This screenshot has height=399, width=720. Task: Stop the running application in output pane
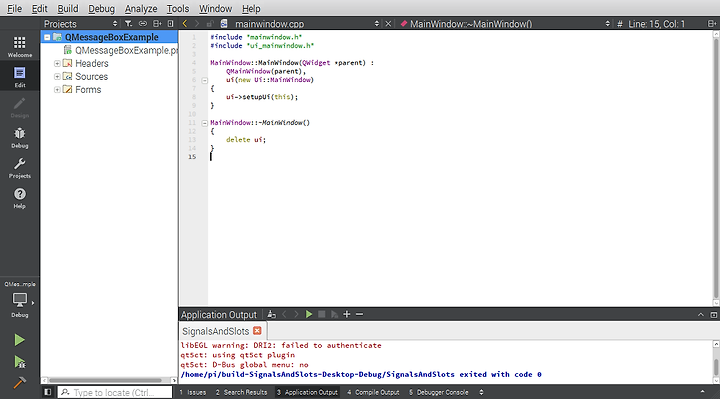[321, 315]
